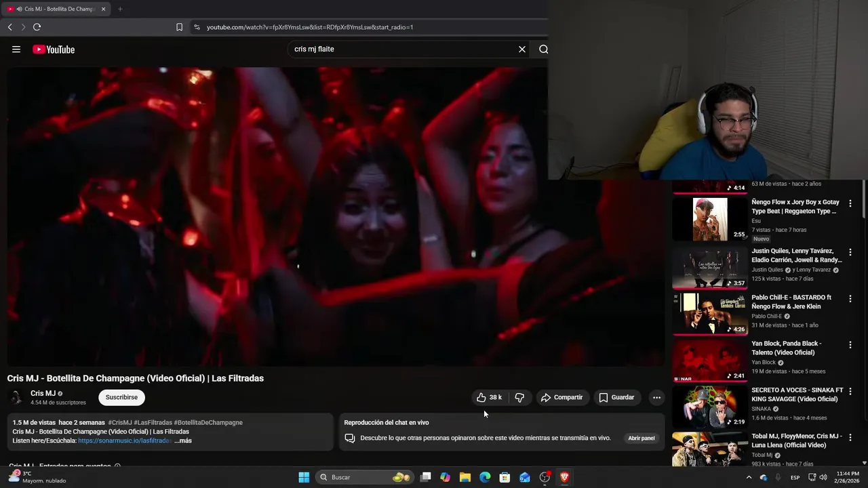Image resolution: width=868 pixels, height=488 pixels.
Task: Close the Cris MJ browser tab
Action: coord(103,9)
